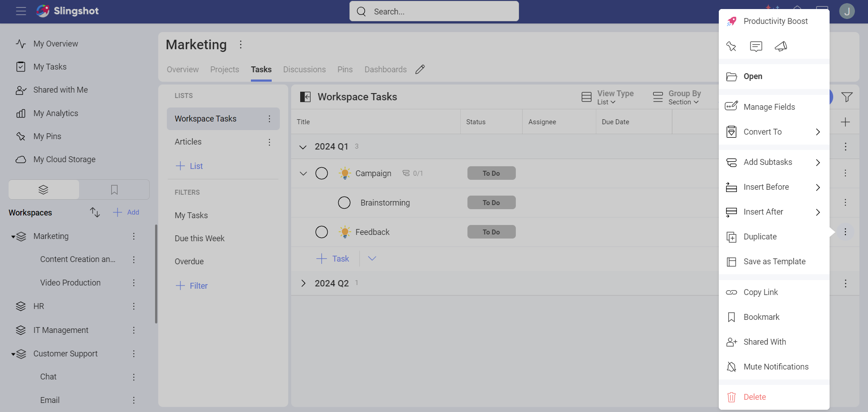Mark Campaign task complete
This screenshot has height=412, width=868.
coord(321,173)
